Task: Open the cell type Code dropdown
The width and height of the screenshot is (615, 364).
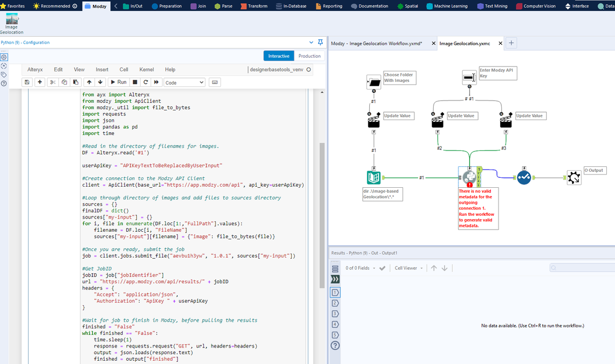Action: pyautogui.click(x=185, y=82)
